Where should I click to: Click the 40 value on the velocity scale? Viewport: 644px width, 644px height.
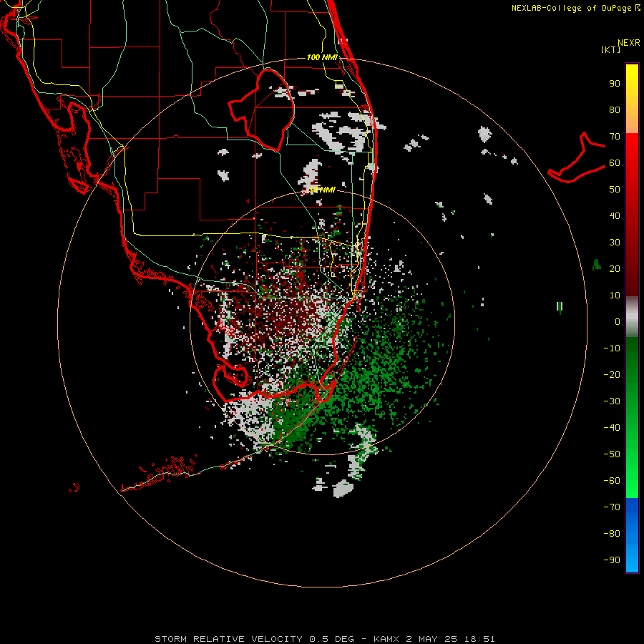point(615,215)
